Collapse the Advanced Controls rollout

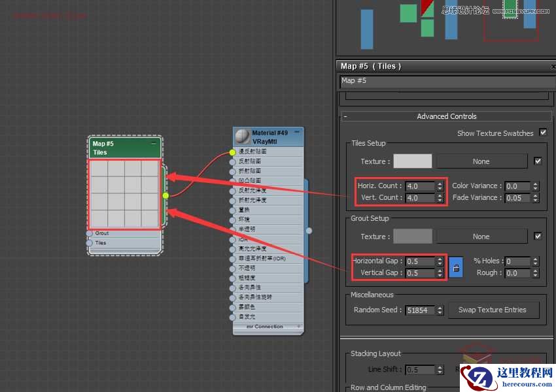[x=345, y=116]
